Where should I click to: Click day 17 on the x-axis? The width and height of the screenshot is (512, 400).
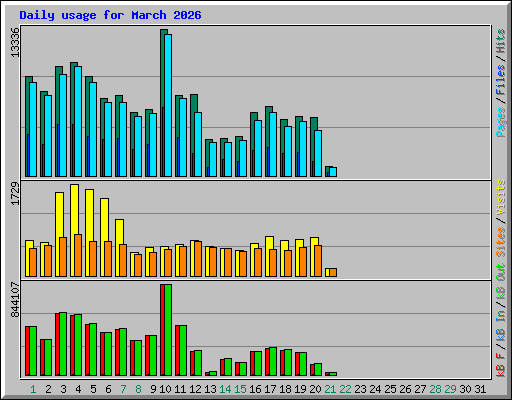[270, 389]
